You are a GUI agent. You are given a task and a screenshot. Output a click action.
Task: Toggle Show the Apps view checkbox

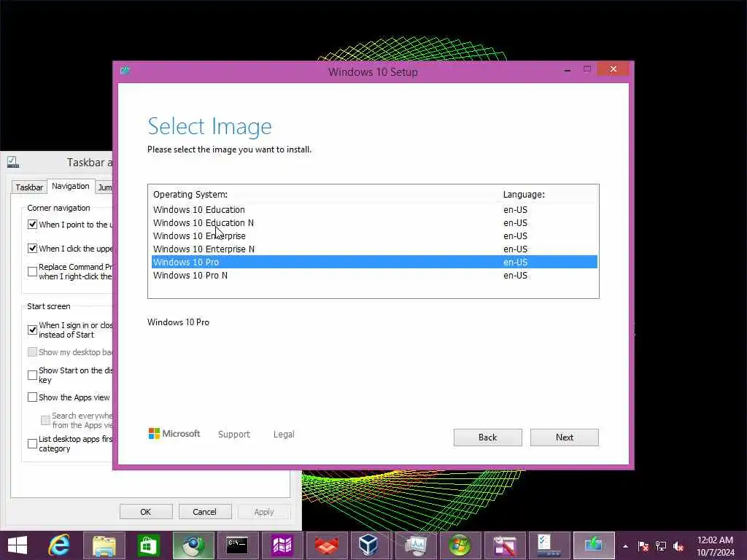tap(32, 397)
